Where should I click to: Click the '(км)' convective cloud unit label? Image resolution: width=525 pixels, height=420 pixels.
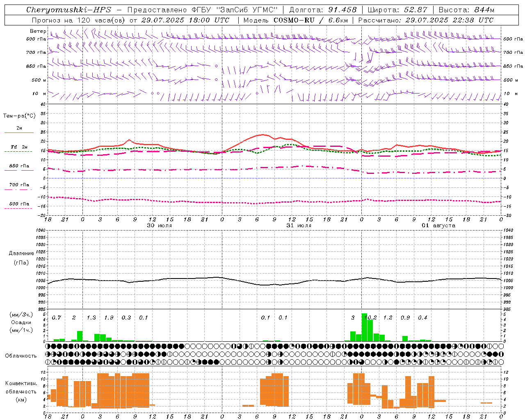21,399
